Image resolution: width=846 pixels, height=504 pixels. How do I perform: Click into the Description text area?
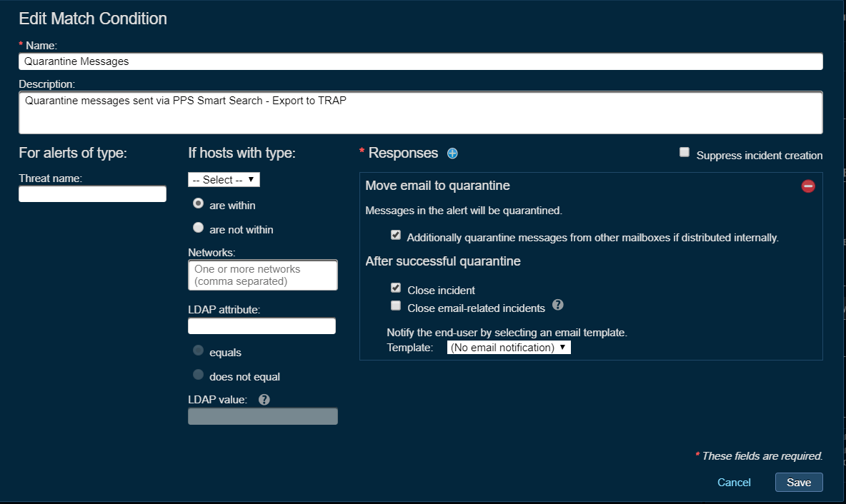tap(420, 112)
